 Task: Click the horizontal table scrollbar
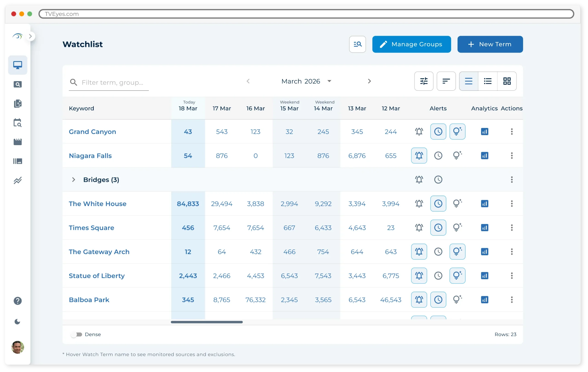(206, 322)
